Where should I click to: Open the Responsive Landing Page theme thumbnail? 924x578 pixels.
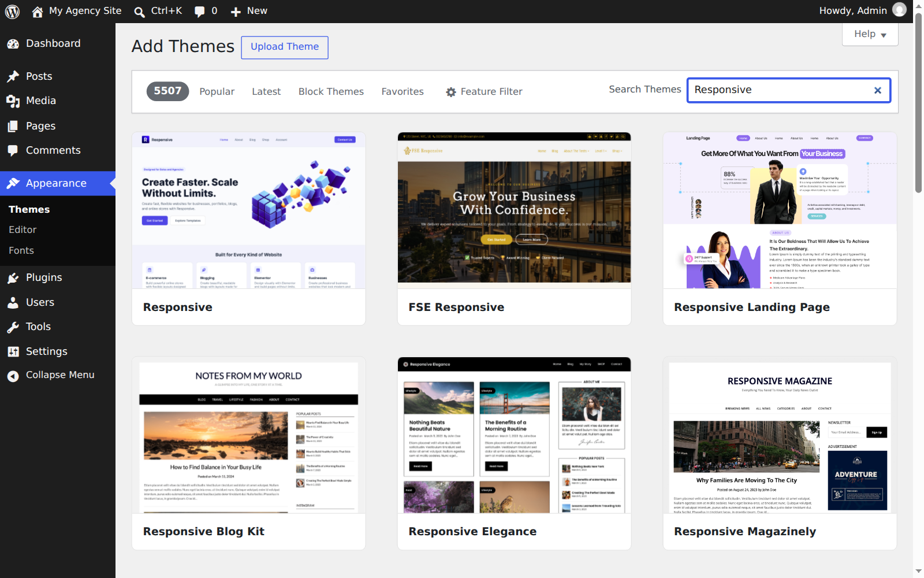coord(780,210)
